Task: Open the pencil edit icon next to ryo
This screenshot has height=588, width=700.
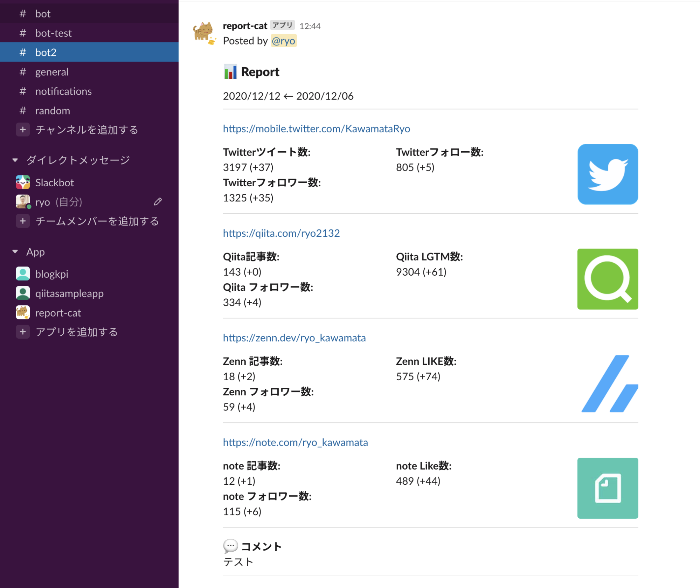Action: [x=158, y=202]
